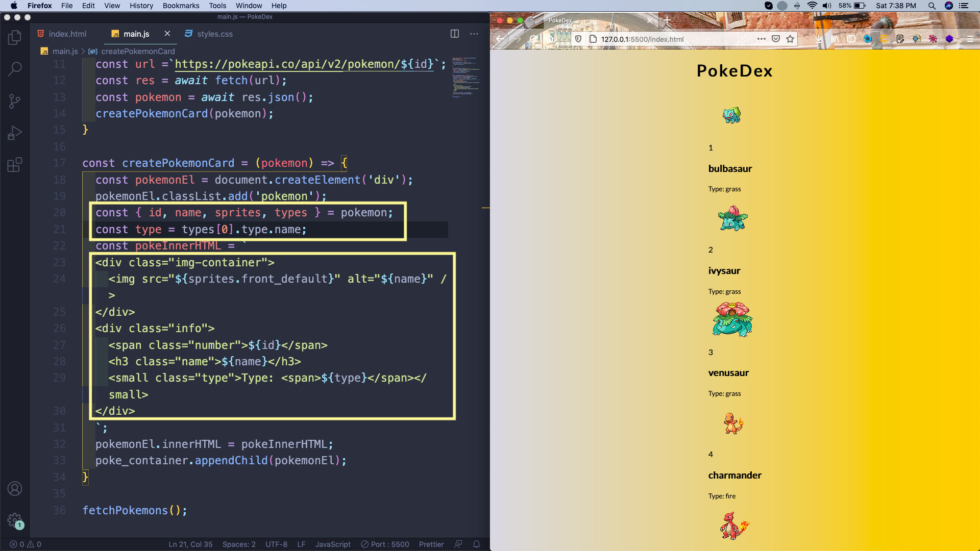
Task: Change indentation via Spaces: 2
Action: pos(239,544)
